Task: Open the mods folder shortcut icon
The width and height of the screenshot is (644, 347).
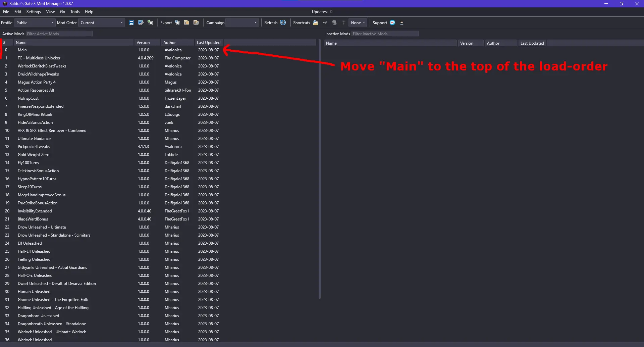Action: tap(315, 22)
